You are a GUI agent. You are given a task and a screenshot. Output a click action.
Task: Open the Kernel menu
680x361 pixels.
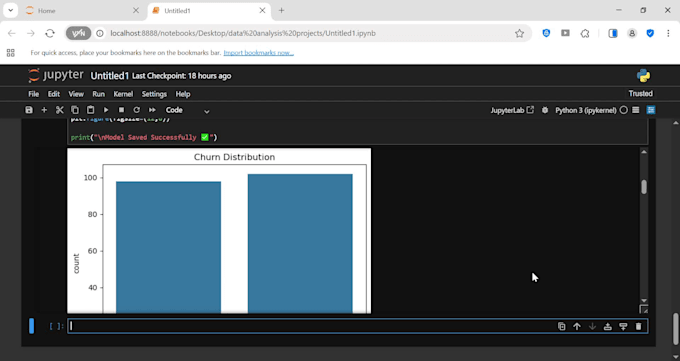pos(123,94)
